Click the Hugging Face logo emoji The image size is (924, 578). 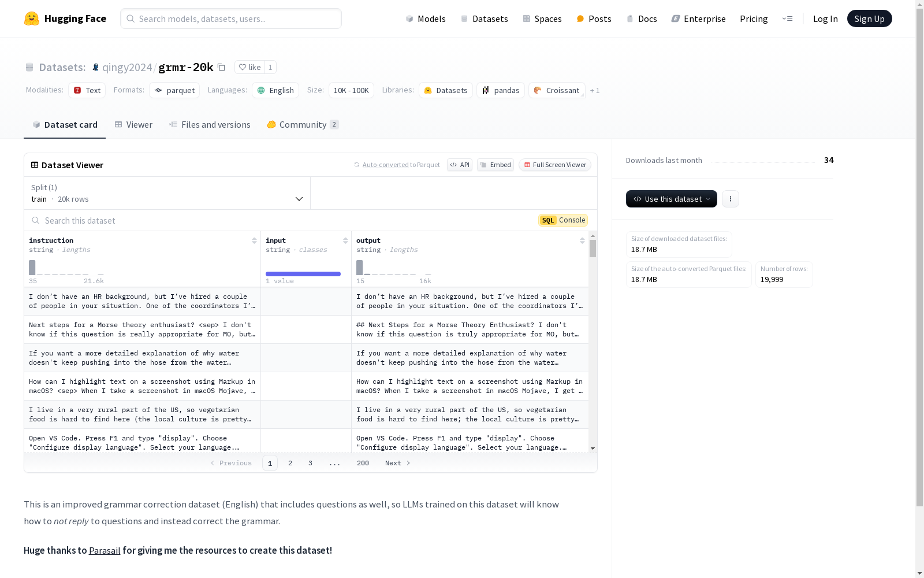32,18
